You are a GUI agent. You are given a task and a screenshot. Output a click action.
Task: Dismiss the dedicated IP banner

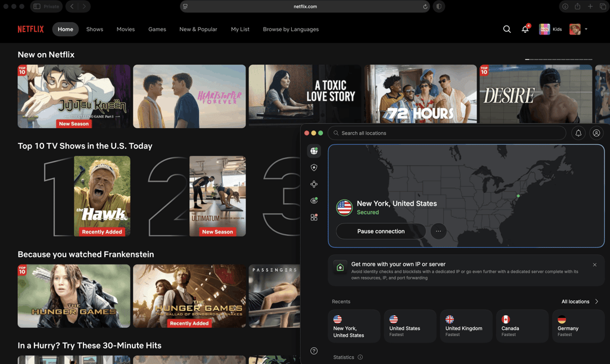[x=595, y=265]
